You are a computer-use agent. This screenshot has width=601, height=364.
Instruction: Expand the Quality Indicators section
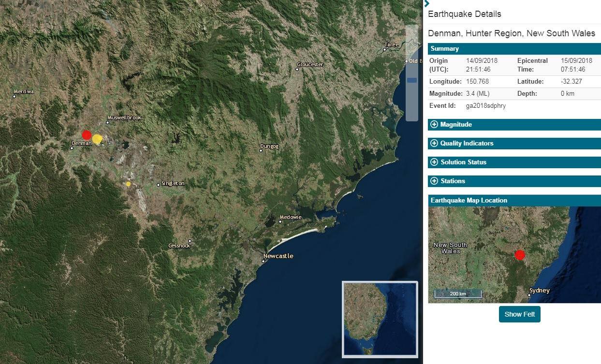tap(434, 143)
